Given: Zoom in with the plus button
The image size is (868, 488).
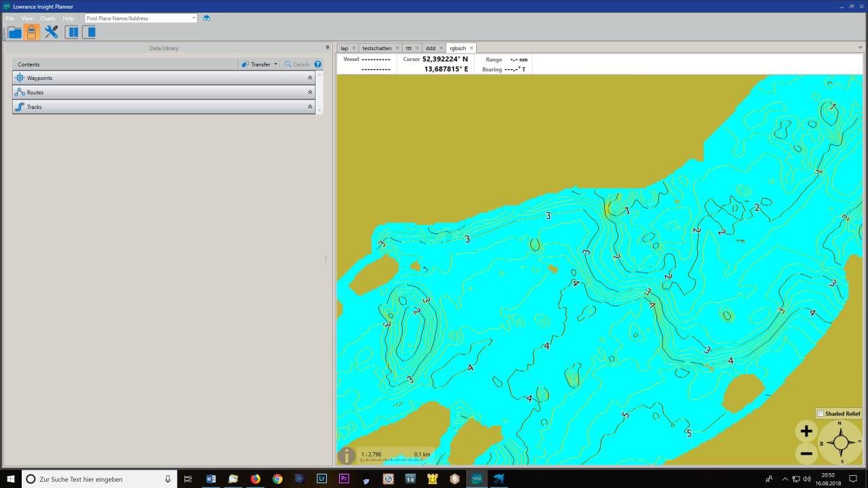Looking at the screenshot, I should pyautogui.click(x=806, y=431).
